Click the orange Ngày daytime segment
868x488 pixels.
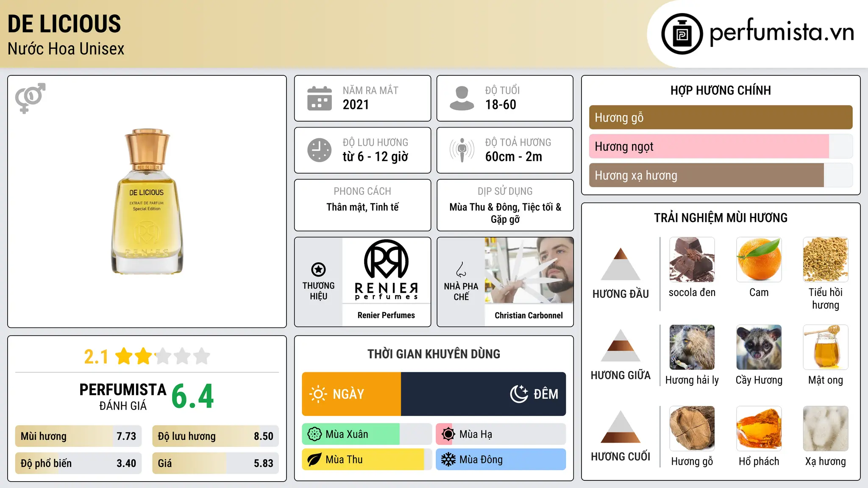coord(351,394)
